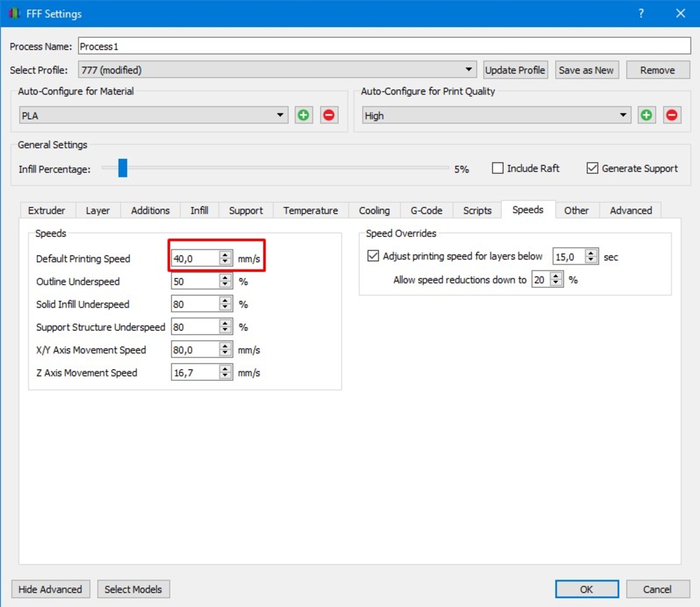
Task: Increase Outline Underspeed with up arrow
Action: [225, 277]
